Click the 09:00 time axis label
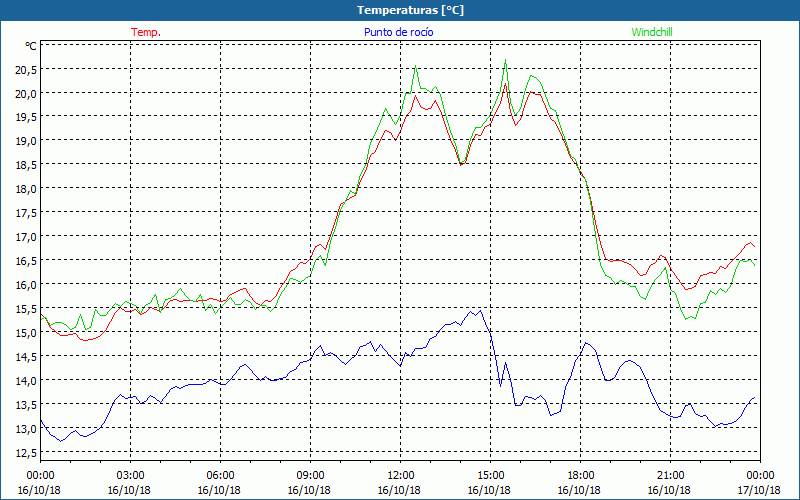This screenshot has height=500, width=800. click(310, 476)
